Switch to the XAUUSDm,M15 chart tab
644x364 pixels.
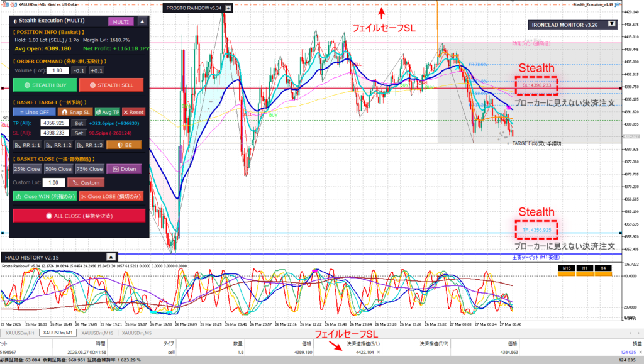click(96, 333)
